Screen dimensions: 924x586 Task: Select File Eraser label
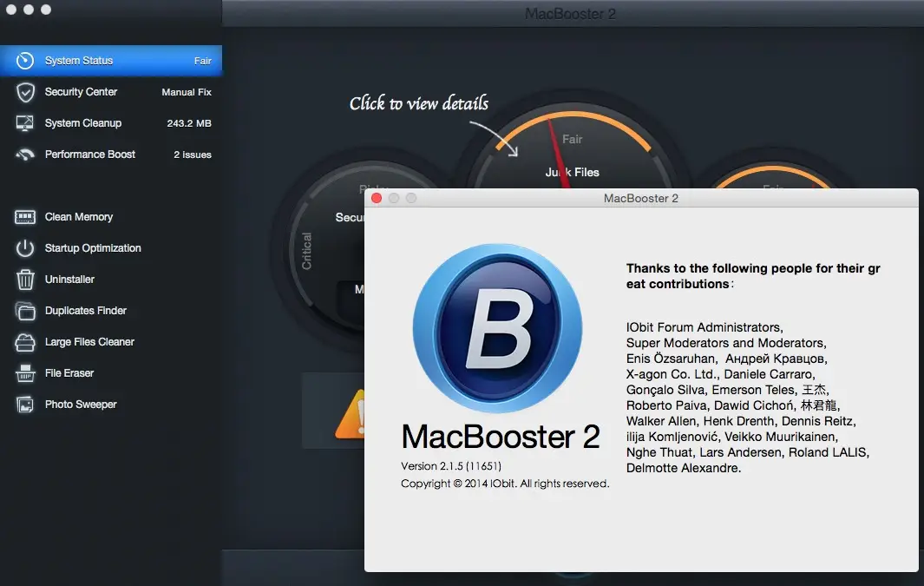[x=69, y=373]
